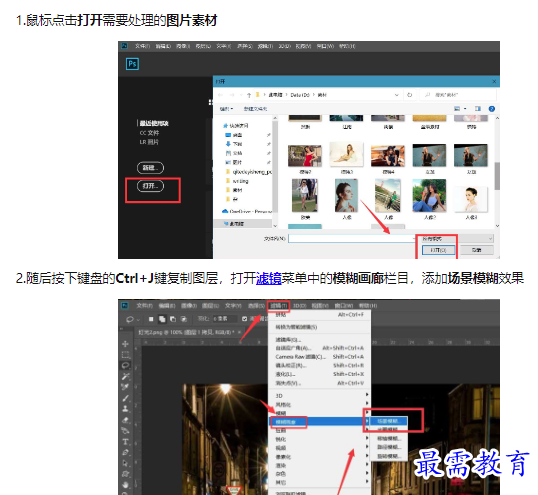Select the Magic Wand tool
Image resolution: width=538 pixels, height=495 pixels.
point(126,377)
